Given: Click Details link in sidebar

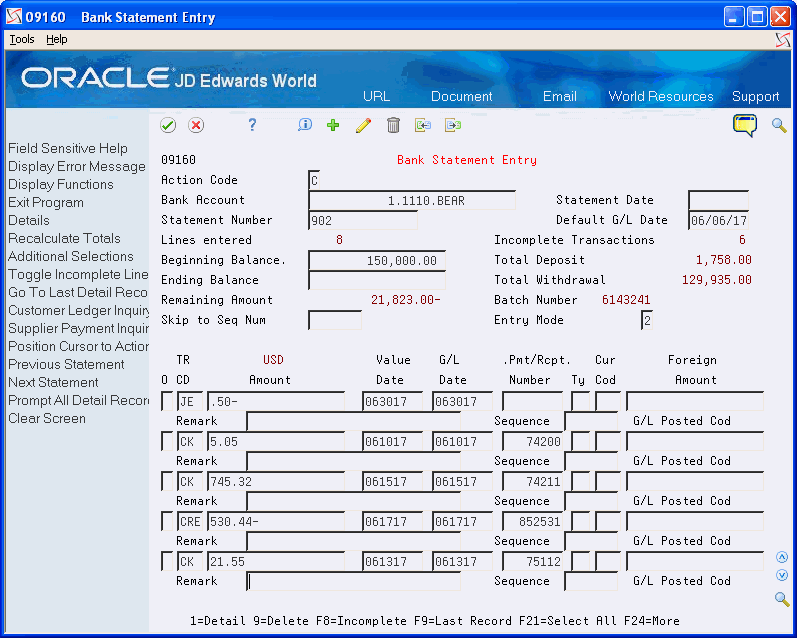Looking at the screenshot, I should point(28,221).
